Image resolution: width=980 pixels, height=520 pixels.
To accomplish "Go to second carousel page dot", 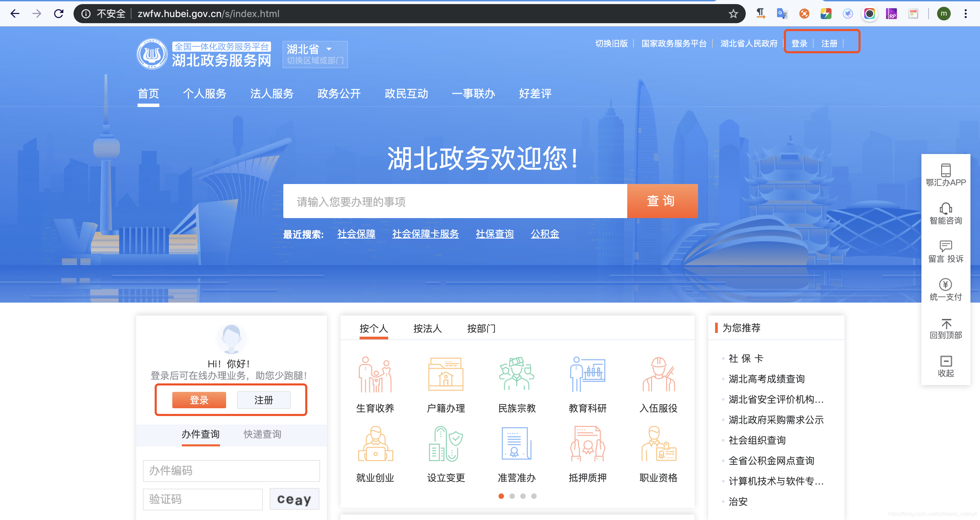I will click(512, 496).
